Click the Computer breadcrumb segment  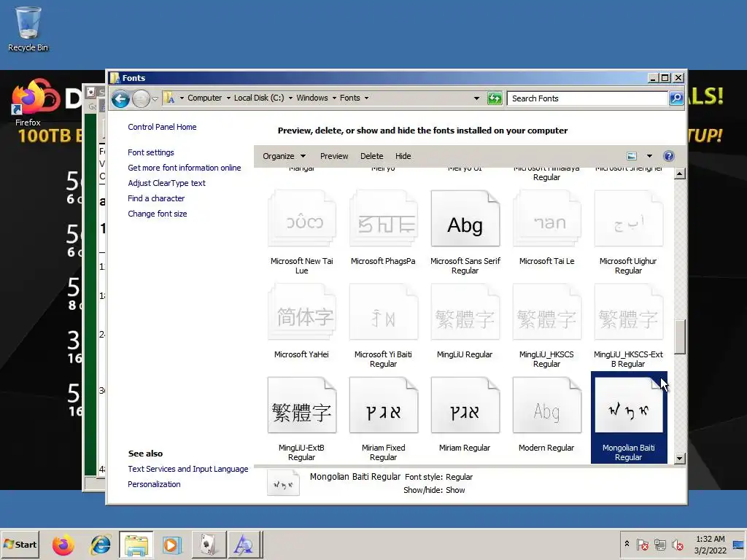(x=204, y=98)
